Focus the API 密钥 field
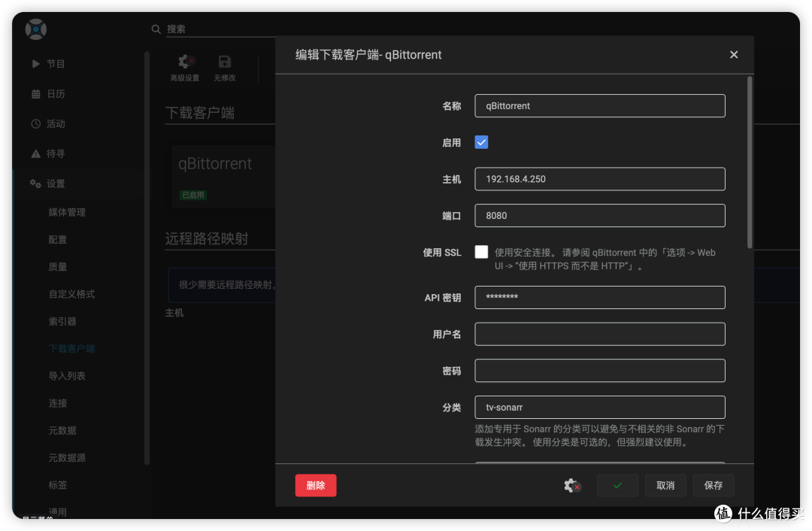The width and height of the screenshot is (812, 531). [x=600, y=297]
